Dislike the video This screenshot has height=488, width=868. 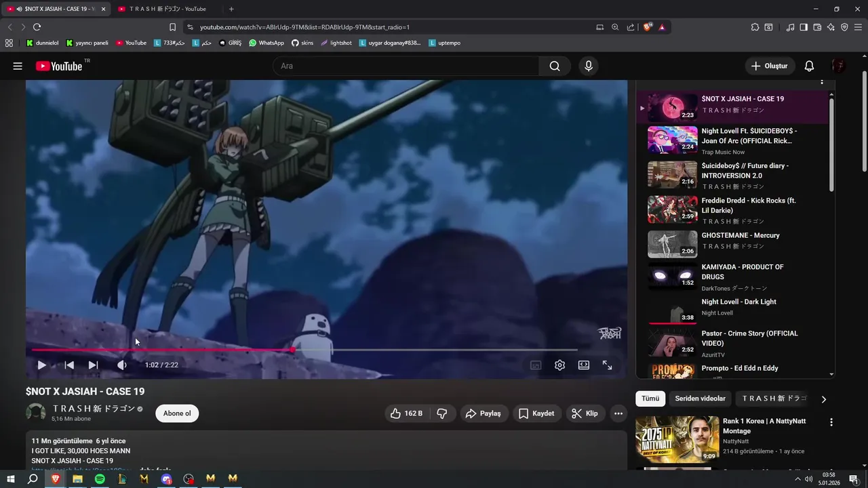point(442,413)
